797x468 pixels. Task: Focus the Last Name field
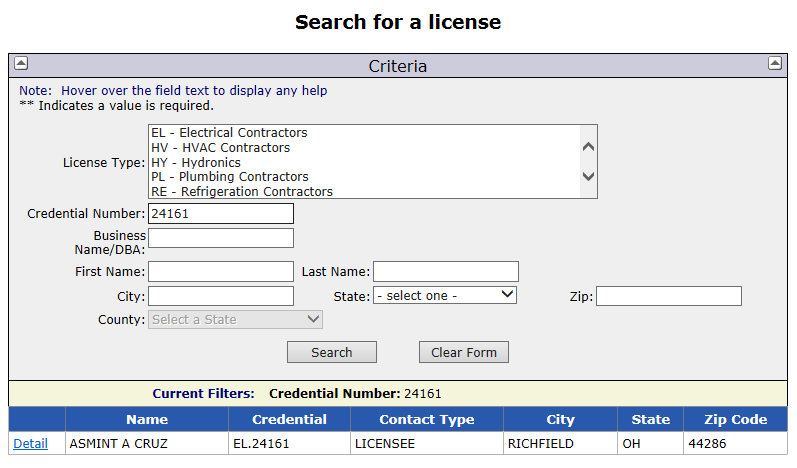446,272
